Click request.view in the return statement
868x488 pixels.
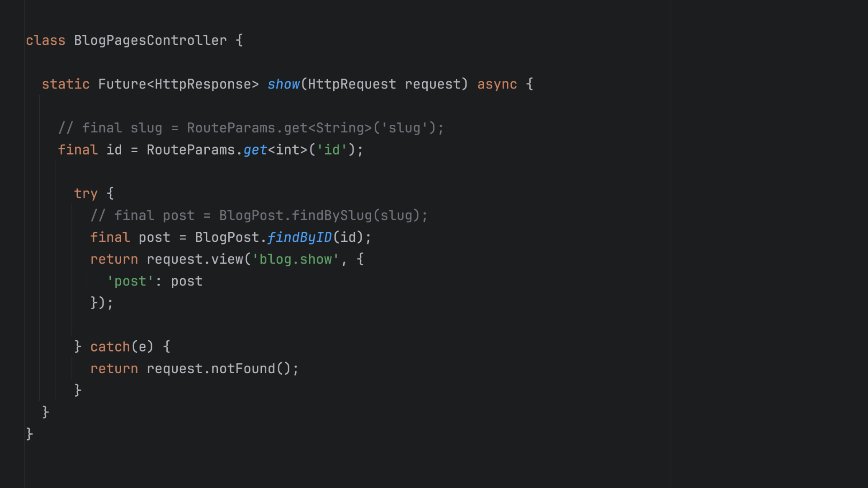tap(195, 259)
